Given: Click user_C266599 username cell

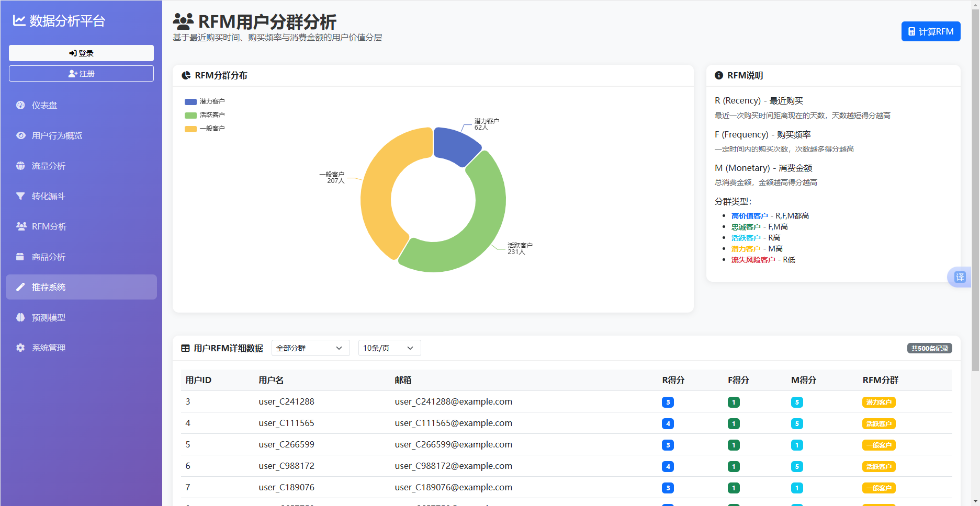Looking at the screenshot, I should coord(286,444).
